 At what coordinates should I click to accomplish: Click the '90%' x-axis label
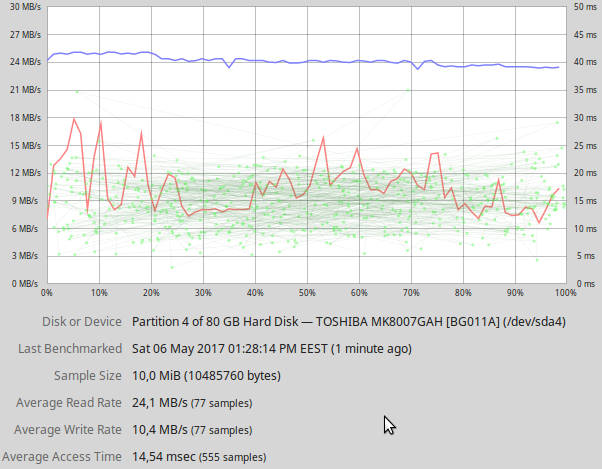pyautogui.click(x=515, y=293)
